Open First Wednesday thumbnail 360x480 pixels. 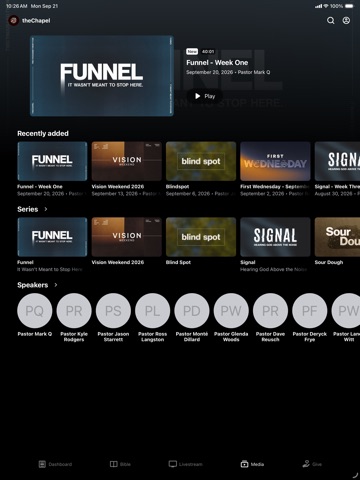coord(275,161)
